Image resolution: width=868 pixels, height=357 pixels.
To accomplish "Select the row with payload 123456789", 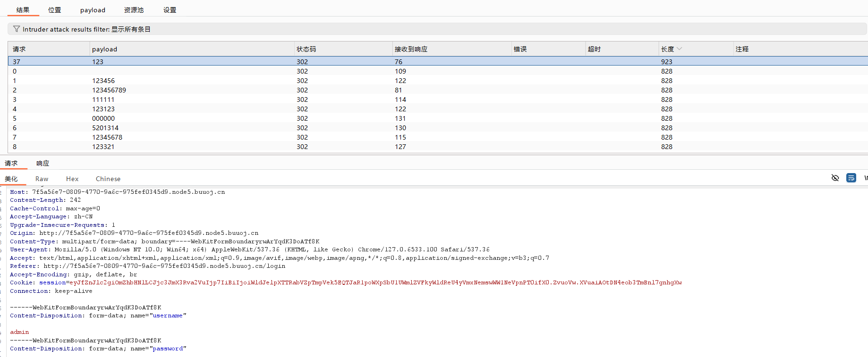I will click(438, 90).
